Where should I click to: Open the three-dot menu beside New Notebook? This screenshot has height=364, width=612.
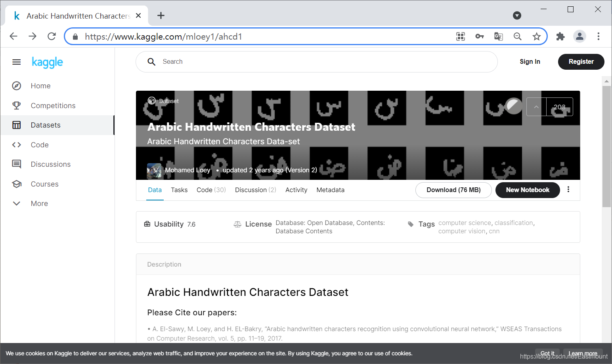[568, 190]
